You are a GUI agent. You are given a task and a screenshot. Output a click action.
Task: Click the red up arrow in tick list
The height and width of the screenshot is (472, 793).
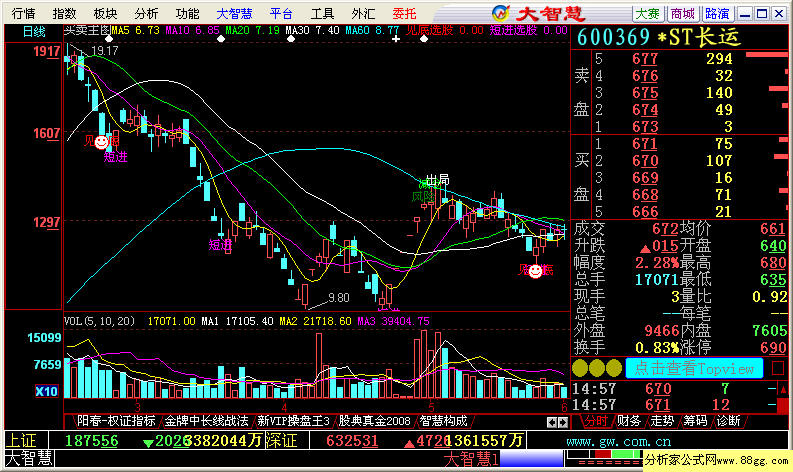783,390
